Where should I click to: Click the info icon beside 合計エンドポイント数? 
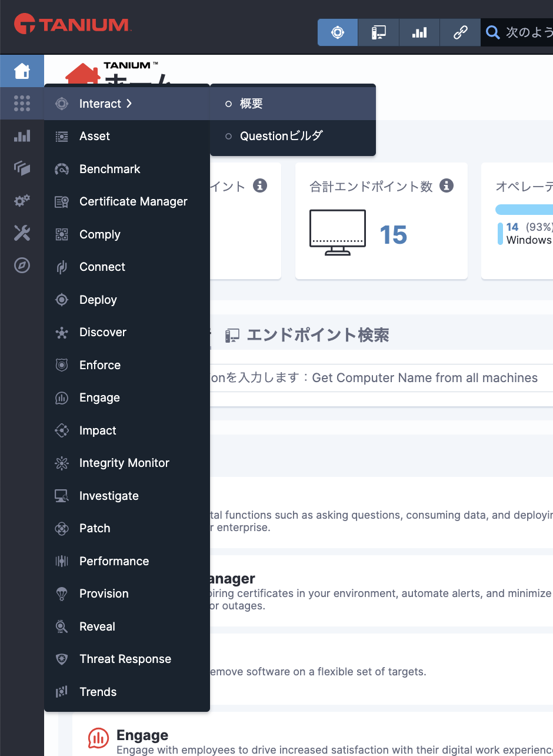[x=447, y=186]
